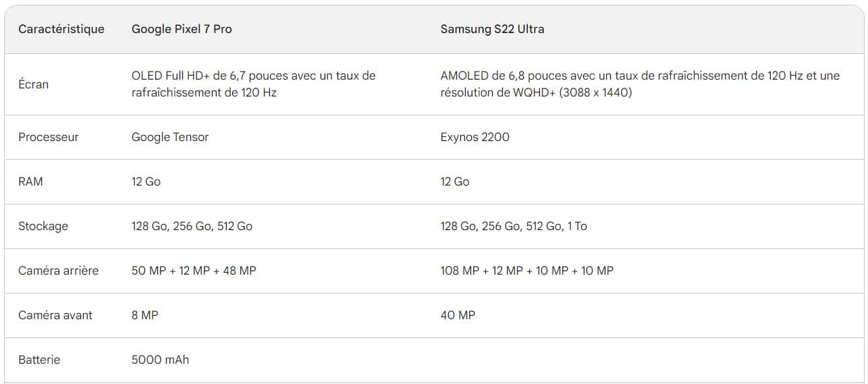Click the Pixel's OLED Full HD+ screen description

click(x=253, y=84)
